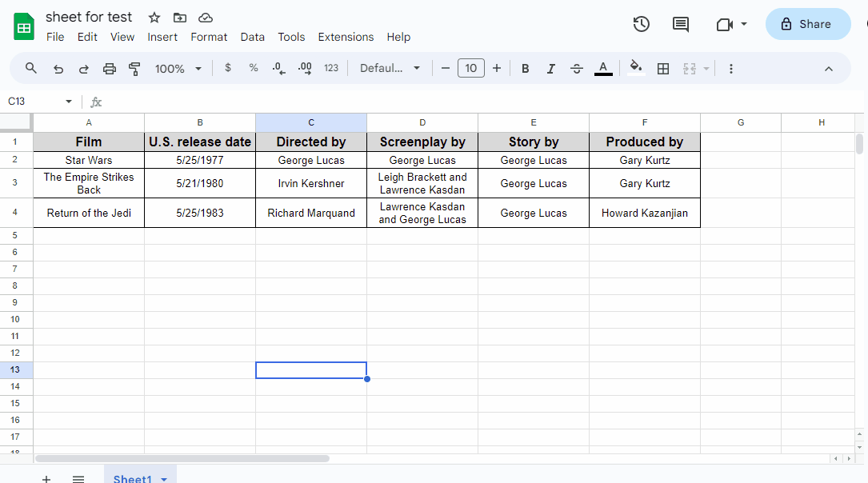Format as currency with dollar icon
The width and height of the screenshot is (868, 483).
[x=227, y=68]
